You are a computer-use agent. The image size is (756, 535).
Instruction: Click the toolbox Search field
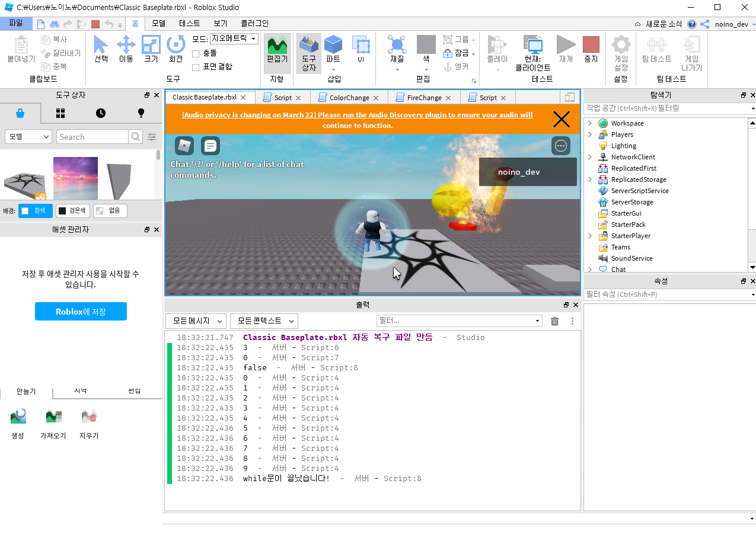point(92,137)
